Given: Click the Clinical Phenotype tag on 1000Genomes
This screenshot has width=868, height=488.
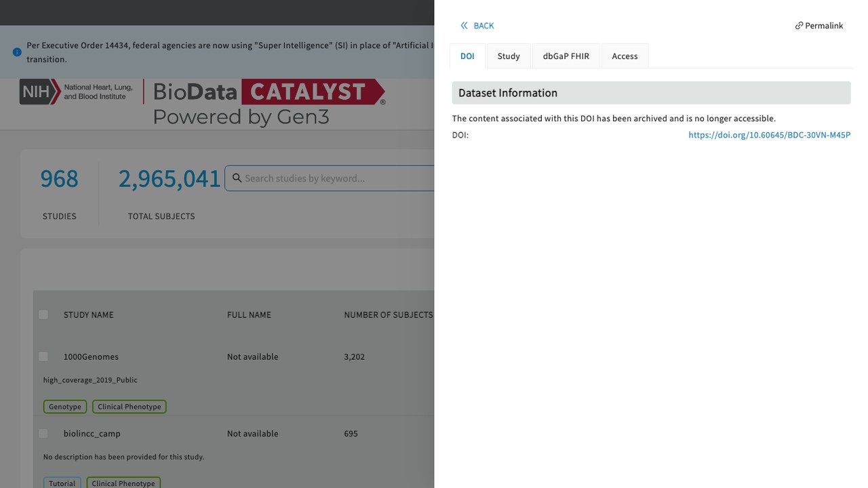Looking at the screenshot, I should pyautogui.click(x=130, y=407).
